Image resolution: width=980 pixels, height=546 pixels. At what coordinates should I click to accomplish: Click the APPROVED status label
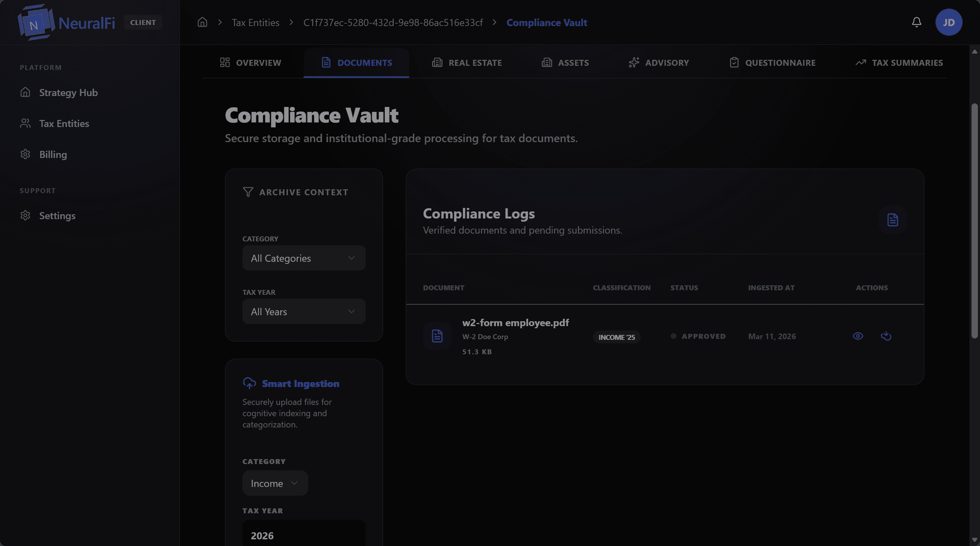click(x=703, y=336)
